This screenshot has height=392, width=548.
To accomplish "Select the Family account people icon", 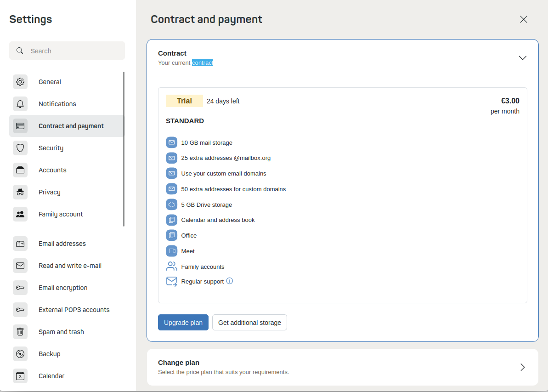I will (20, 214).
